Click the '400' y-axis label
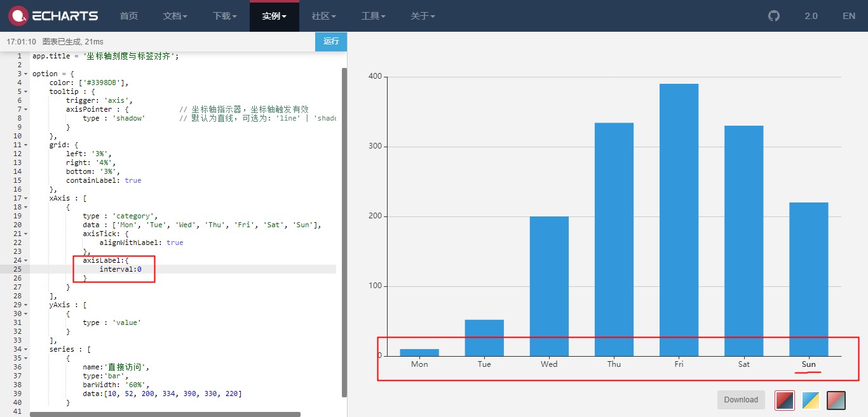Image resolution: width=868 pixels, height=417 pixels. [375, 76]
